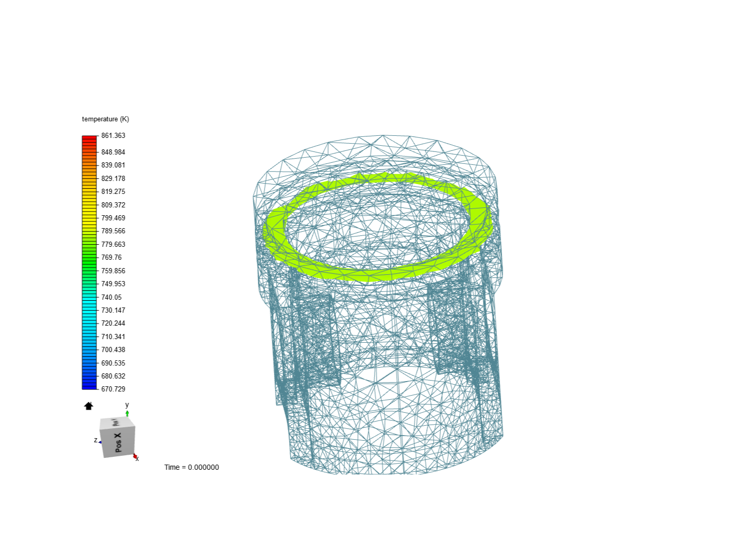747x560 pixels.
Task: Click the green y-axis arrow on the cube
Action: click(x=127, y=413)
